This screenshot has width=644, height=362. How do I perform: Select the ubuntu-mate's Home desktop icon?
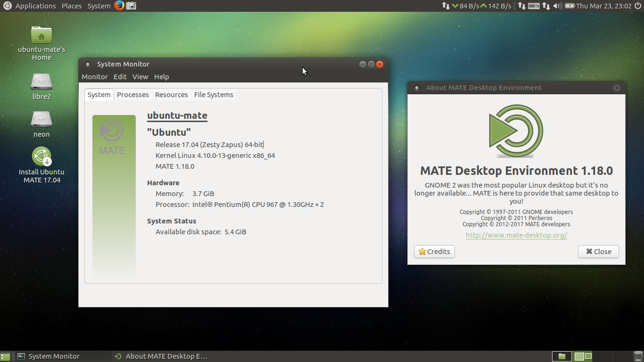coord(41,43)
